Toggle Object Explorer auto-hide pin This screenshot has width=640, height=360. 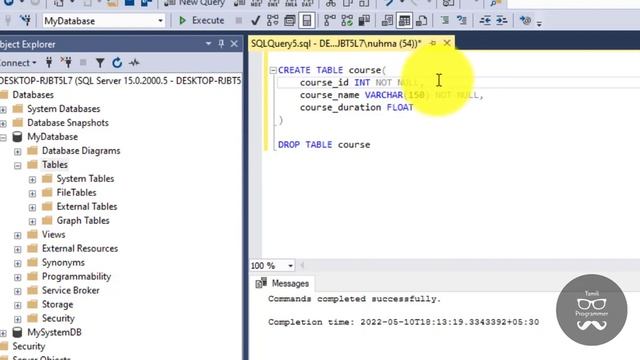(221, 44)
